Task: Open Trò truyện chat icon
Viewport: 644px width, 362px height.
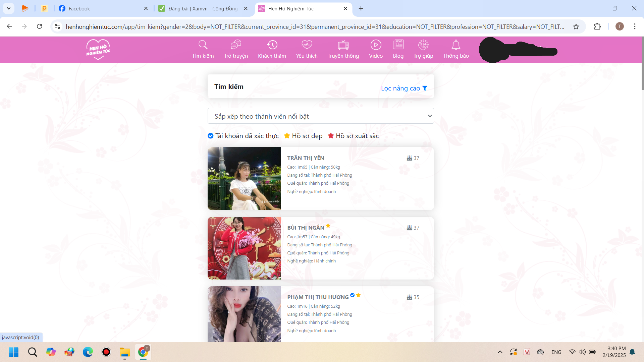Action: (x=236, y=45)
